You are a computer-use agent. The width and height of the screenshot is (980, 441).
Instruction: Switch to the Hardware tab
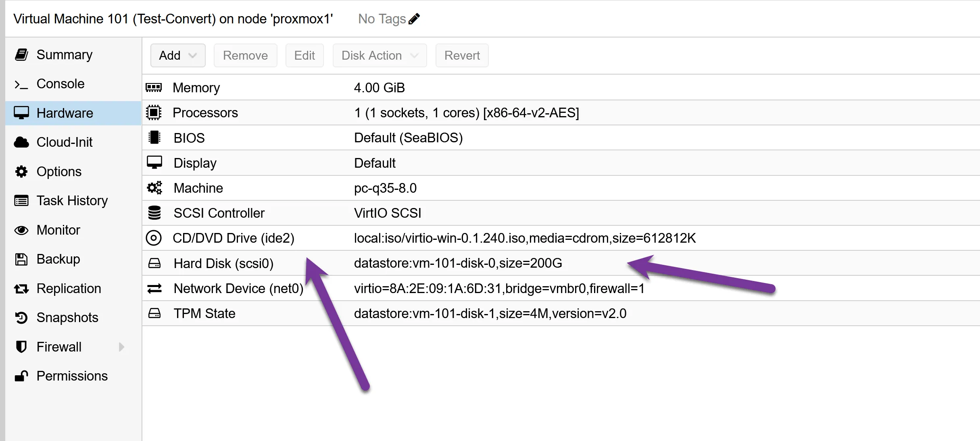point(65,113)
